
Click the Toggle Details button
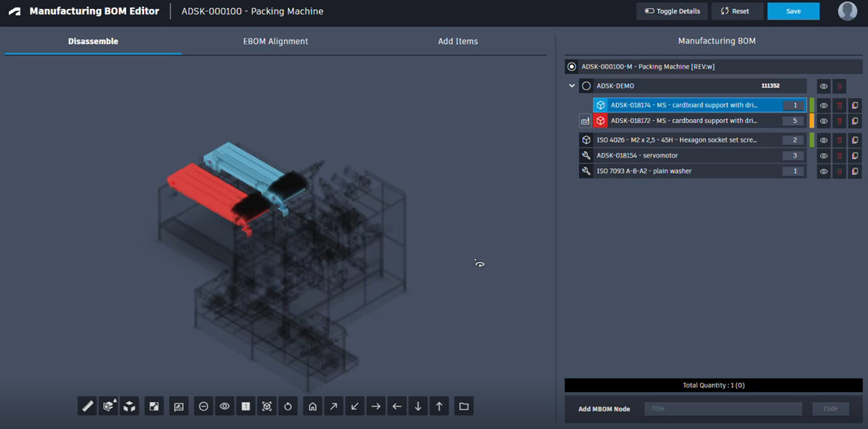point(672,11)
